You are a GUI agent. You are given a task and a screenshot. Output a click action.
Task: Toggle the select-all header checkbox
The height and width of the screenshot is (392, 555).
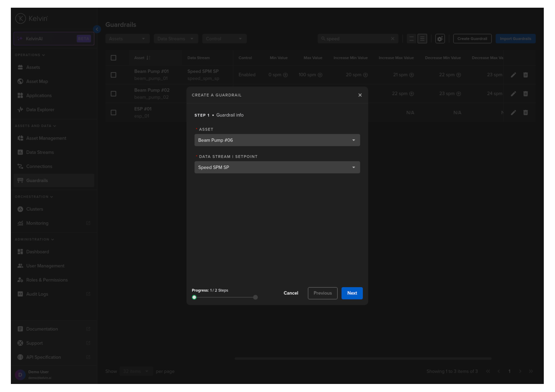coord(114,58)
